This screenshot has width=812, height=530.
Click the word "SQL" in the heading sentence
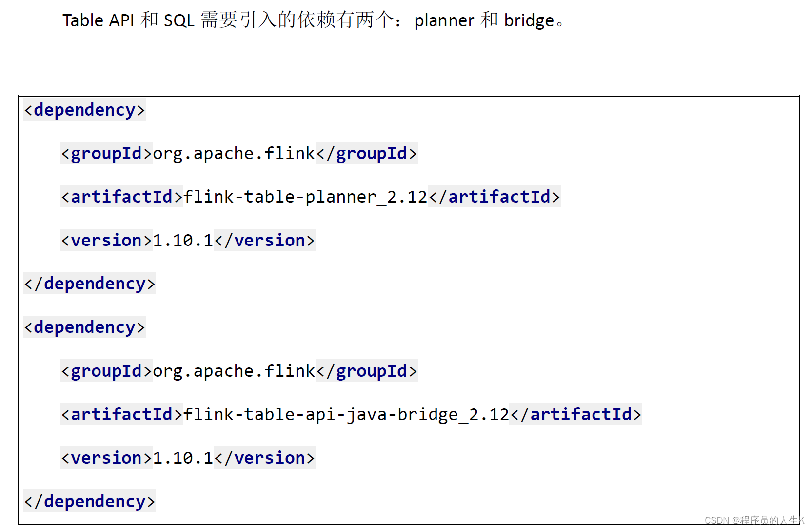coord(179,20)
